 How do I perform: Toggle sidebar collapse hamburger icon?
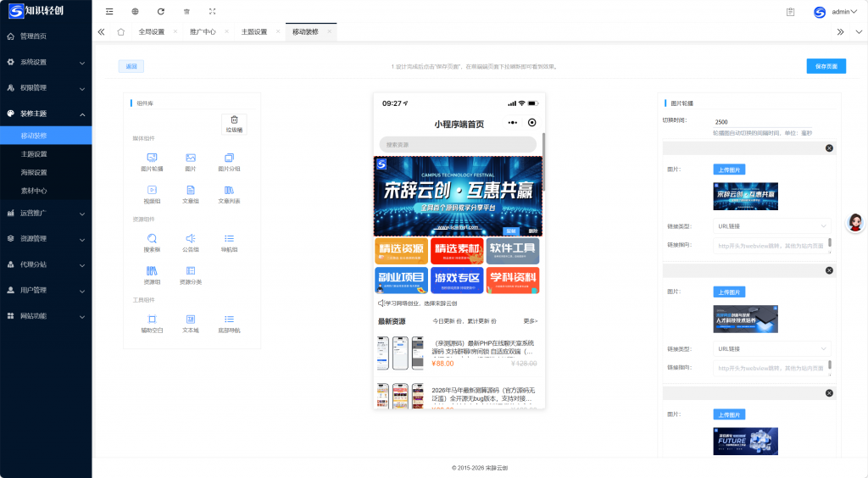point(109,12)
